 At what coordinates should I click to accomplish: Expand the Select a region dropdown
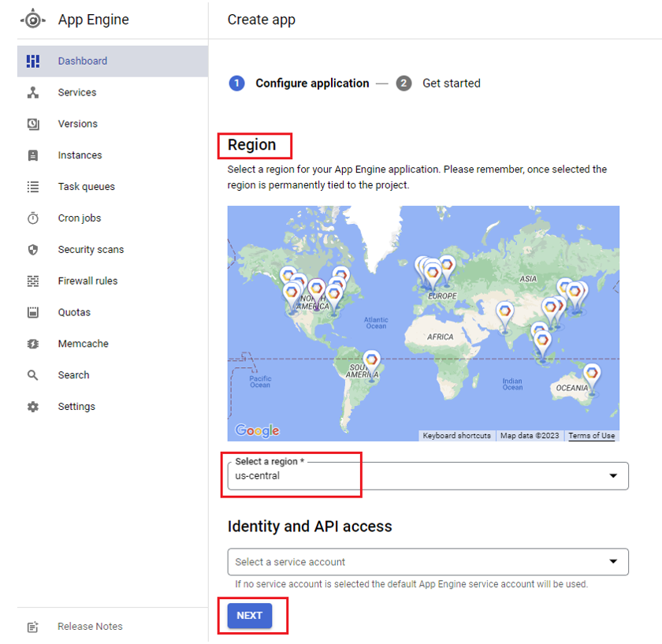coord(428,476)
